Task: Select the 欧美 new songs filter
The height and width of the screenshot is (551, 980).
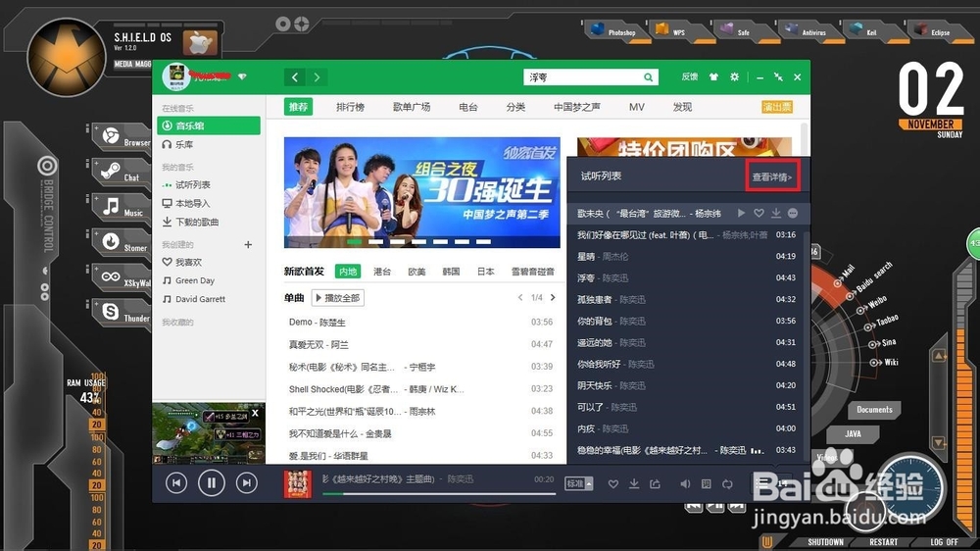Action: tap(416, 272)
